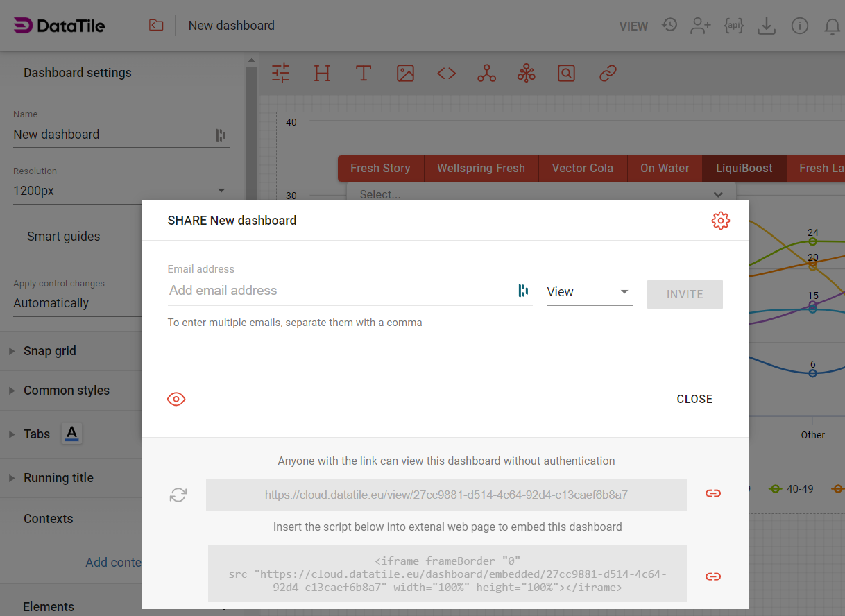Expand the Common styles section
This screenshot has height=616, width=845.
pos(67,391)
